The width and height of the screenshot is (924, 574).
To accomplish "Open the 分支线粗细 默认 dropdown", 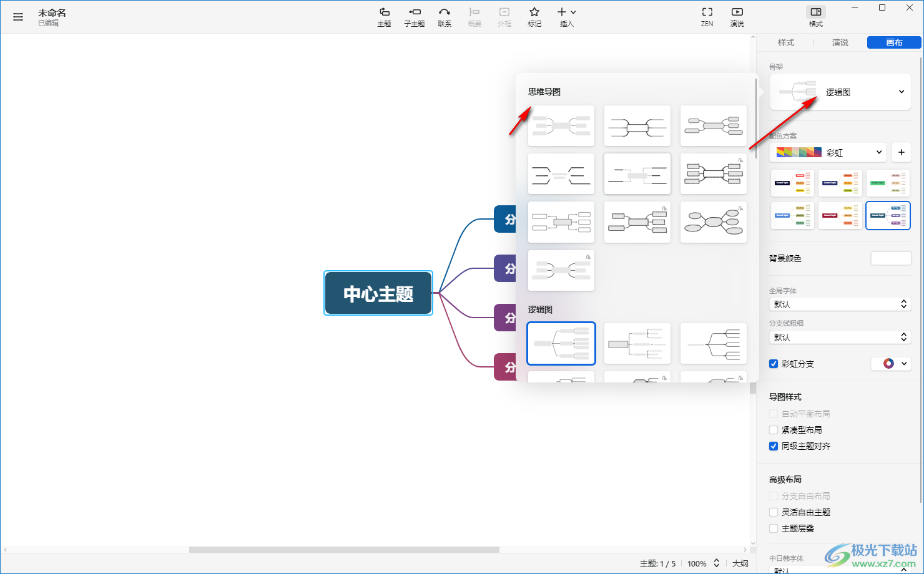I will point(840,338).
